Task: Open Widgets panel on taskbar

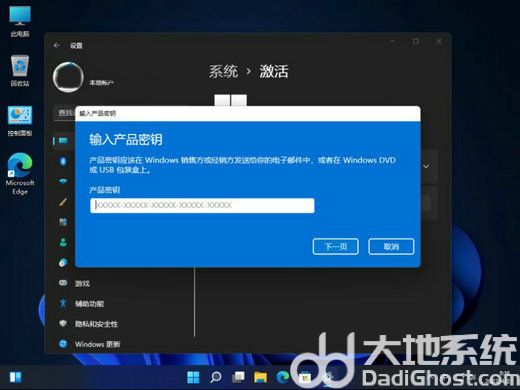Action: tap(15, 377)
